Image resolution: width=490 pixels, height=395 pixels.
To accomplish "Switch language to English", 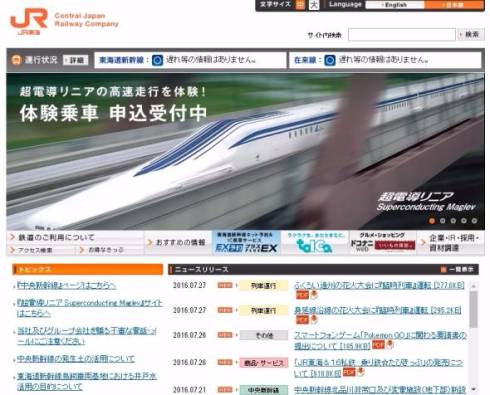I will tap(395, 5).
